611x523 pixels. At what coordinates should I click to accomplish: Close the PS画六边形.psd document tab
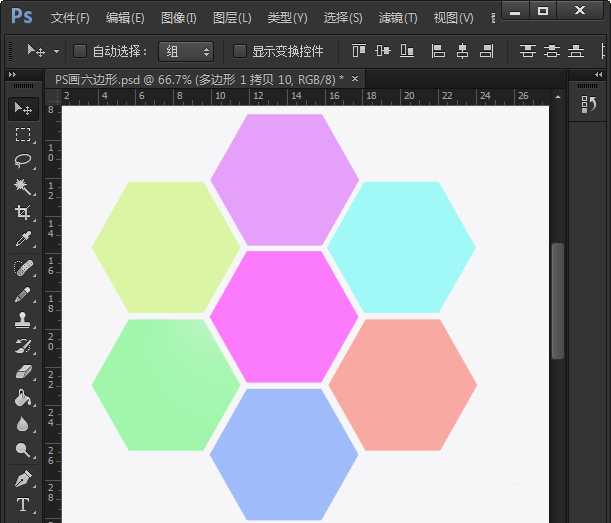pos(354,78)
